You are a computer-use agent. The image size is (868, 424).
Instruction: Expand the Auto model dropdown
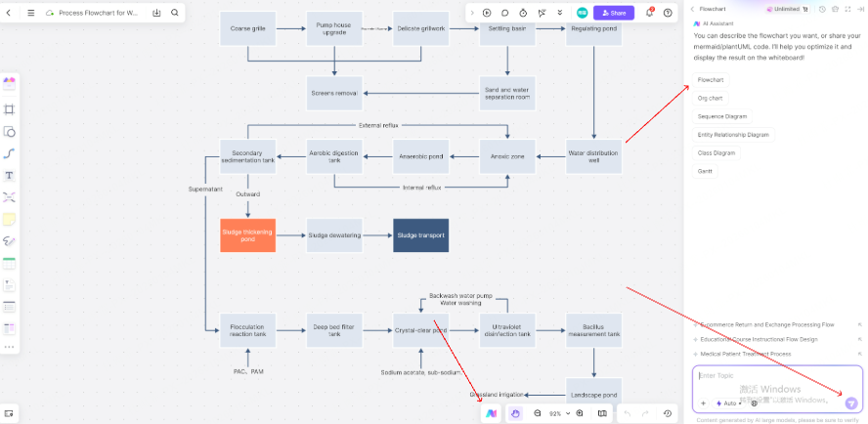point(727,403)
